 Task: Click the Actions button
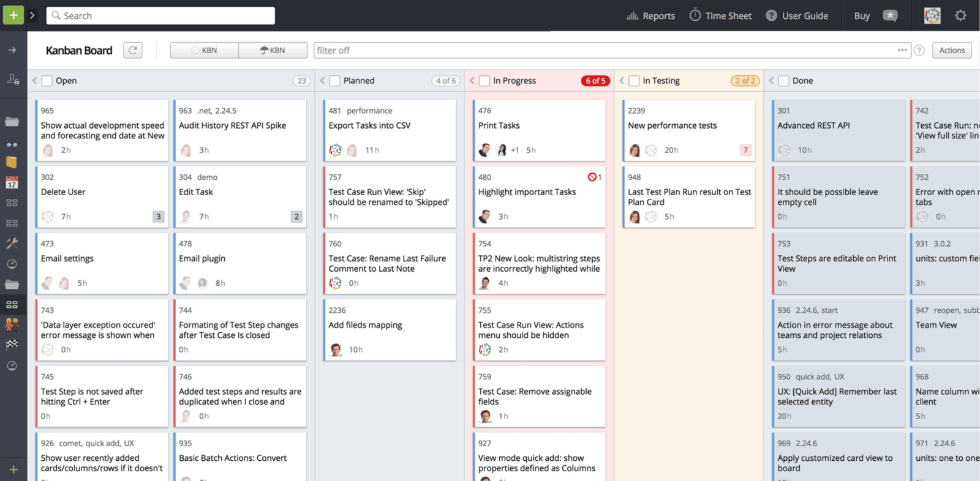pyautogui.click(x=952, y=50)
